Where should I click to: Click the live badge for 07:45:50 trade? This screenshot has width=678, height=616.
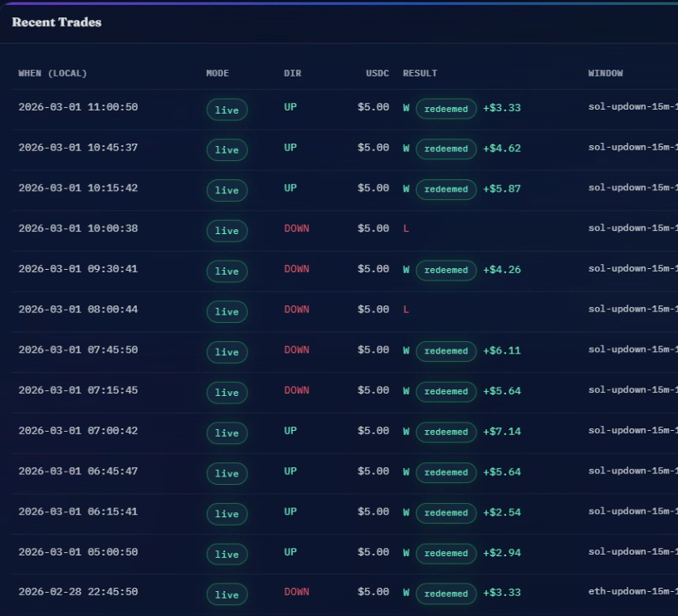pyautogui.click(x=227, y=352)
